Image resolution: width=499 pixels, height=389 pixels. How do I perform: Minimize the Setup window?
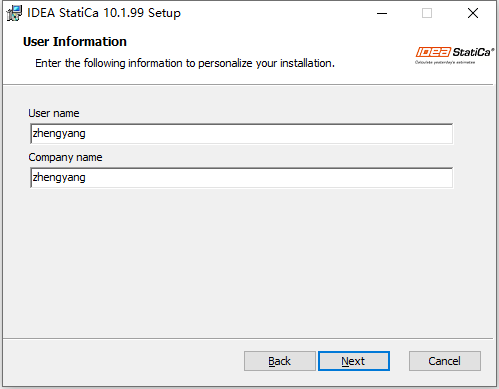(x=382, y=13)
